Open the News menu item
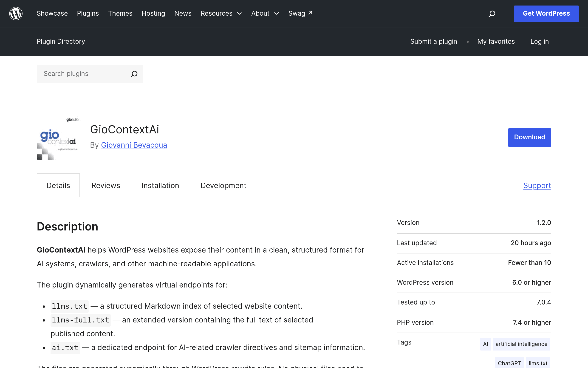 [183, 13]
